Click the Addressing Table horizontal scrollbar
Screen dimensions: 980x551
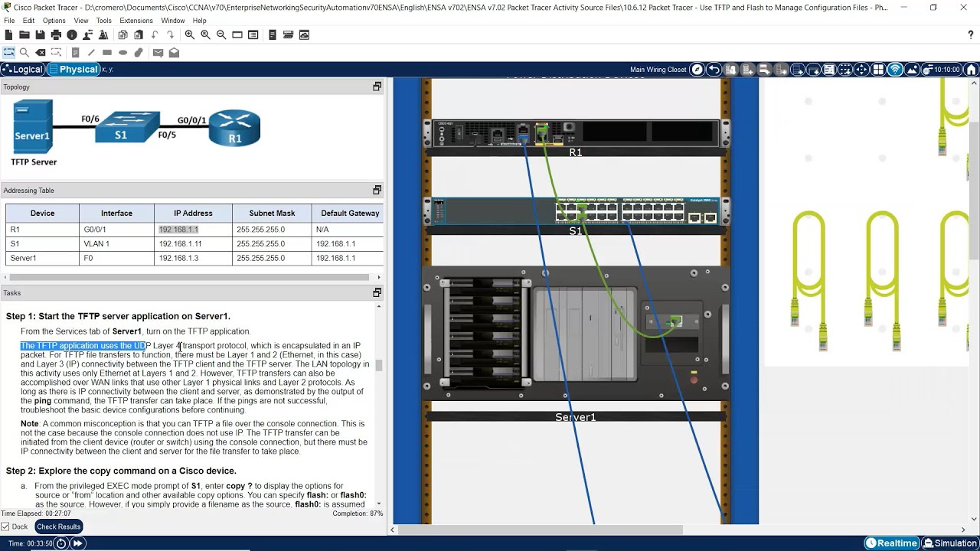(189, 277)
